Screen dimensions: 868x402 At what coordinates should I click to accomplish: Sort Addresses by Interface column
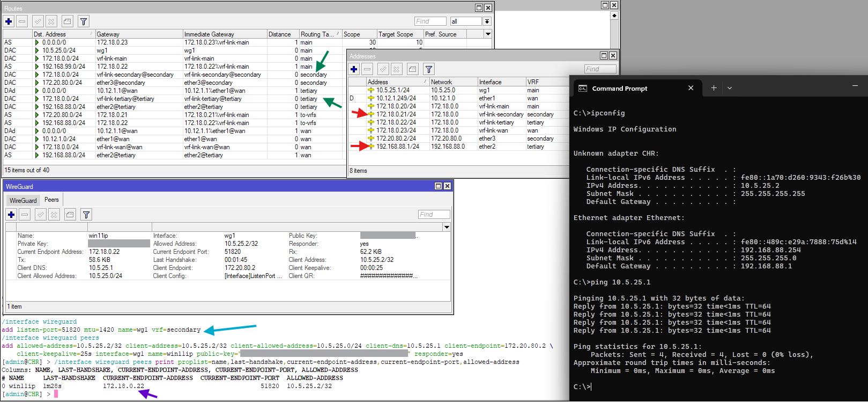pyautogui.click(x=501, y=82)
